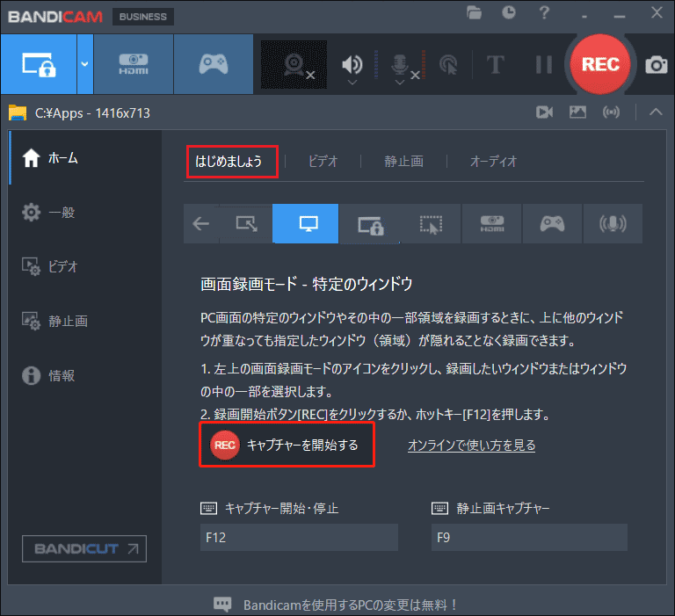Open C:\Apps folder icon
Image resolution: width=675 pixels, height=616 pixels.
point(18,112)
